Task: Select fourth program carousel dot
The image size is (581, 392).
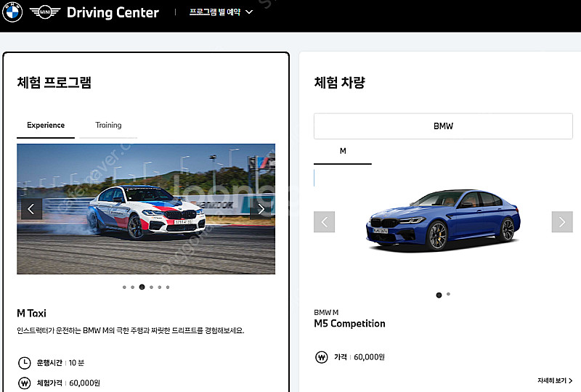Action: [x=151, y=287]
